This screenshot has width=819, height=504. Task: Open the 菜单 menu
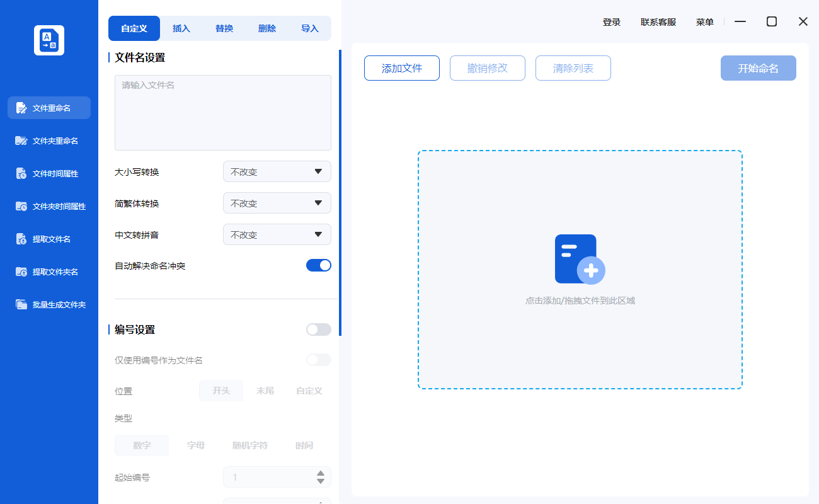[x=704, y=21]
